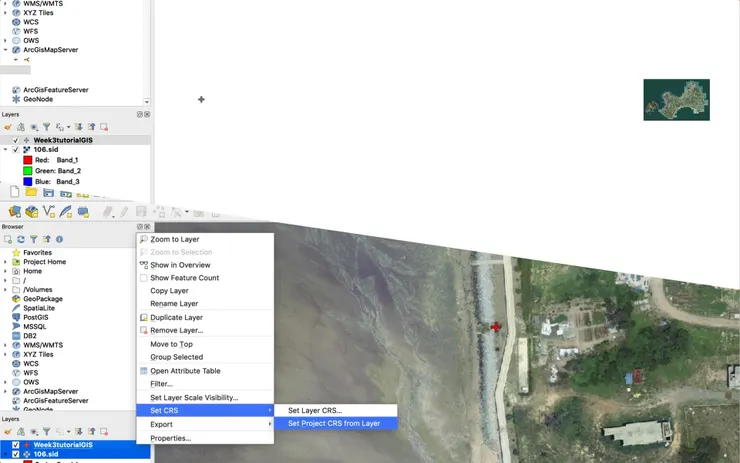Click Set Layer Scale Visibility…
Screen dimensions: 740x463
point(205,398)
